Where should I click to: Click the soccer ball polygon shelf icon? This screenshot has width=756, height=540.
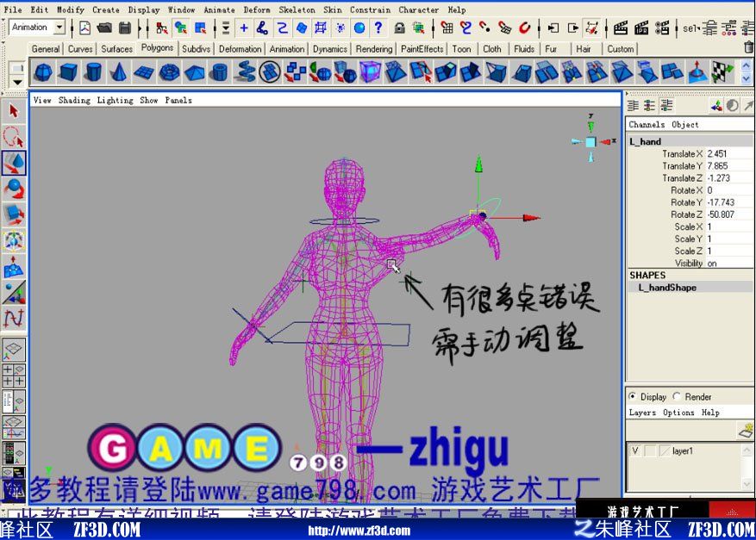(x=270, y=72)
